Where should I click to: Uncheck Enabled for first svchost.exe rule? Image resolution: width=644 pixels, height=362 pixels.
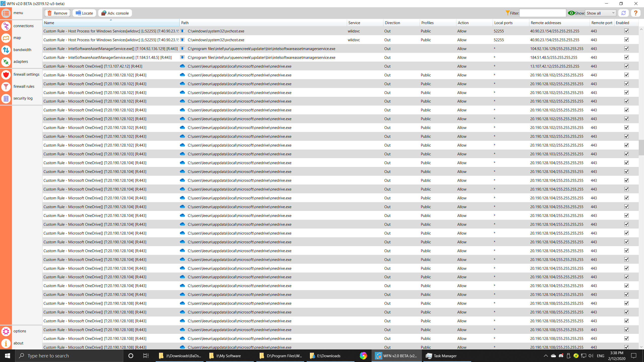[x=626, y=31]
